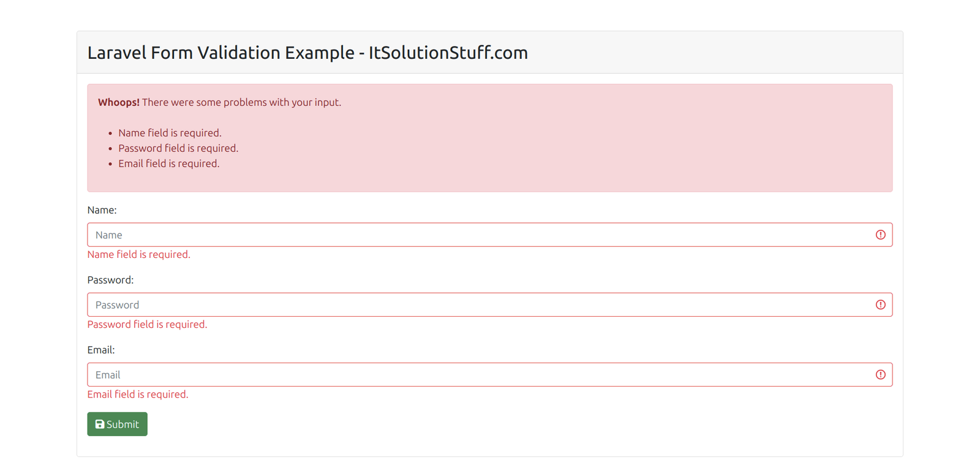Select the Email: label above the input
The width and height of the screenshot is (980, 476).
tap(101, 349)
